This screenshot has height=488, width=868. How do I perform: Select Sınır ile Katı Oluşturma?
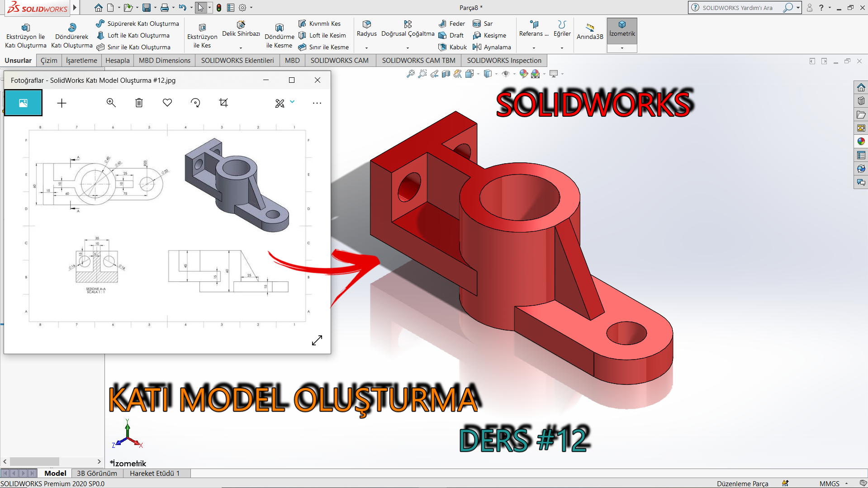[x=134, y=47]
